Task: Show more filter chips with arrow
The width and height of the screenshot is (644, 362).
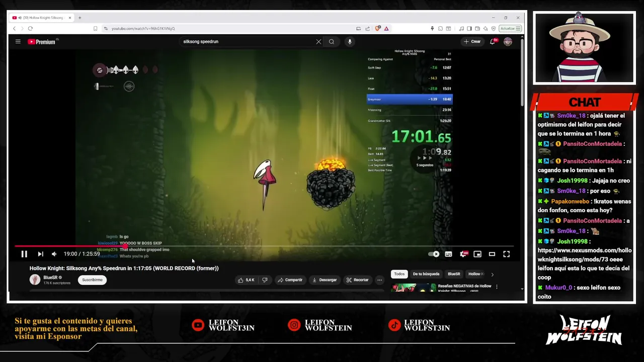Action: pyautogui.click(x=492, y=274)
